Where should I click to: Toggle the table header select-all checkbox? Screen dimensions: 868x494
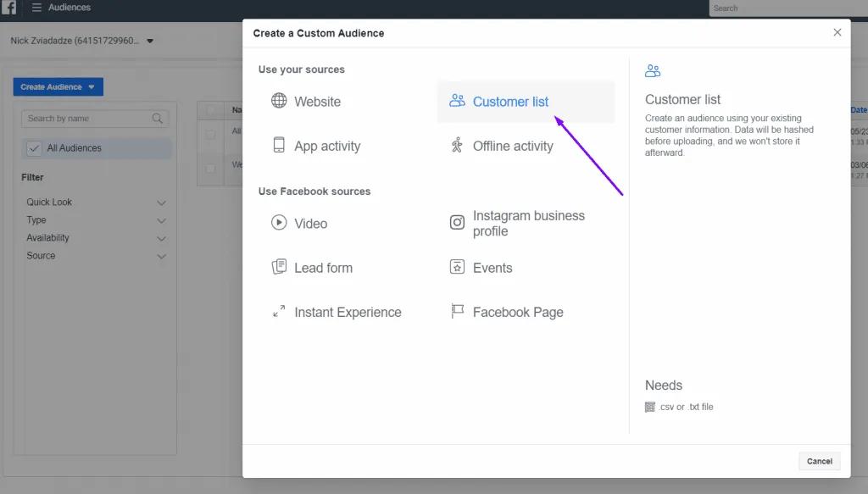point(210,109)
